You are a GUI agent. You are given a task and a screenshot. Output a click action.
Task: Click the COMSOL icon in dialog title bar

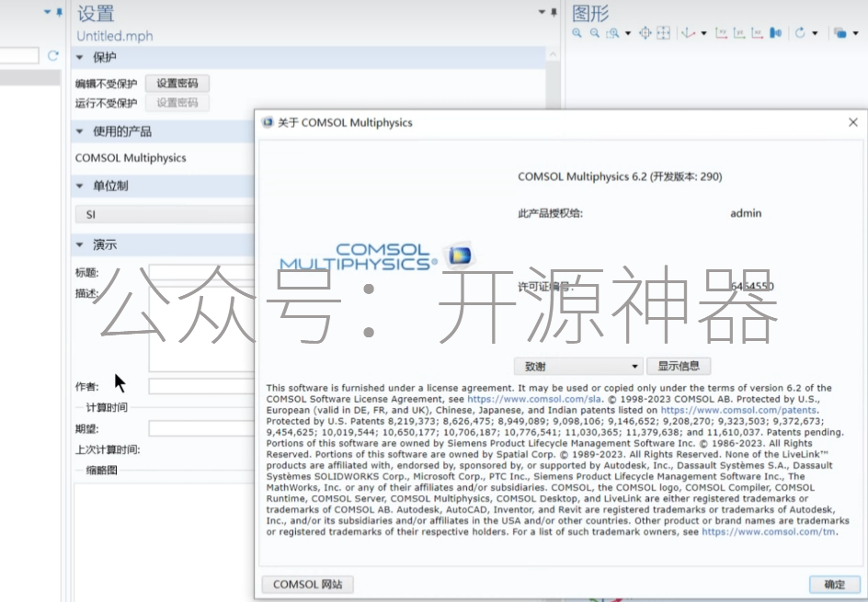[x=268, y=122]
